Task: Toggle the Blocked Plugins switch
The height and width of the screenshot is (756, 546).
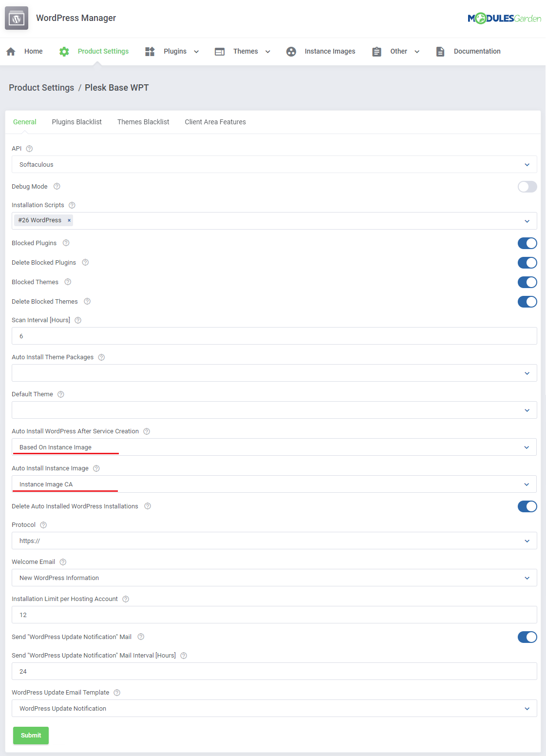Action: pos(527,243)
